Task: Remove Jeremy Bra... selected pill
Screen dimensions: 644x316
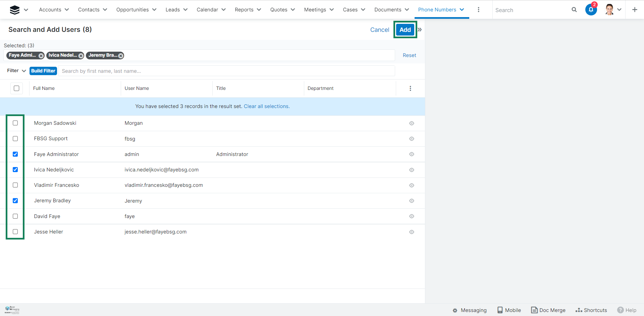Action: [x=121, y=56]
